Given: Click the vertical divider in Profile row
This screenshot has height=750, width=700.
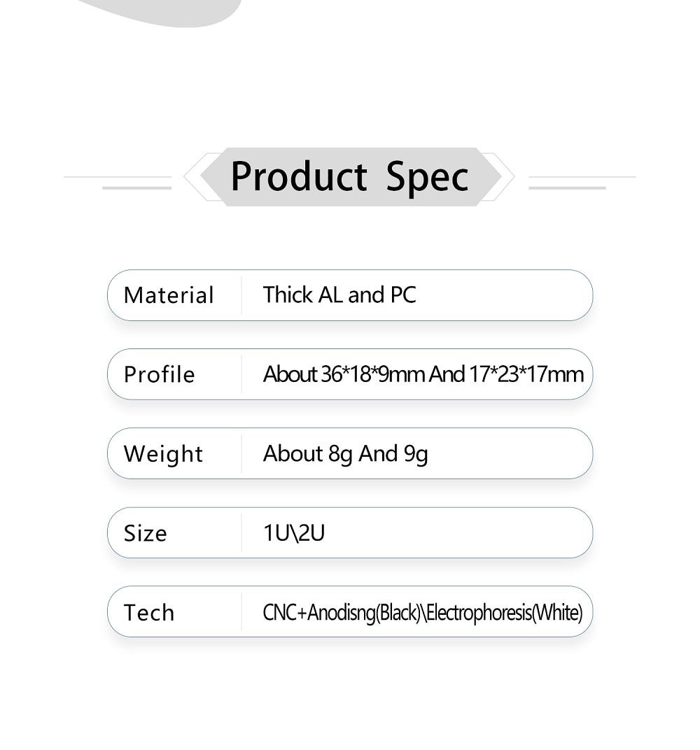Looking at the screenshot, I should [241, 374].
